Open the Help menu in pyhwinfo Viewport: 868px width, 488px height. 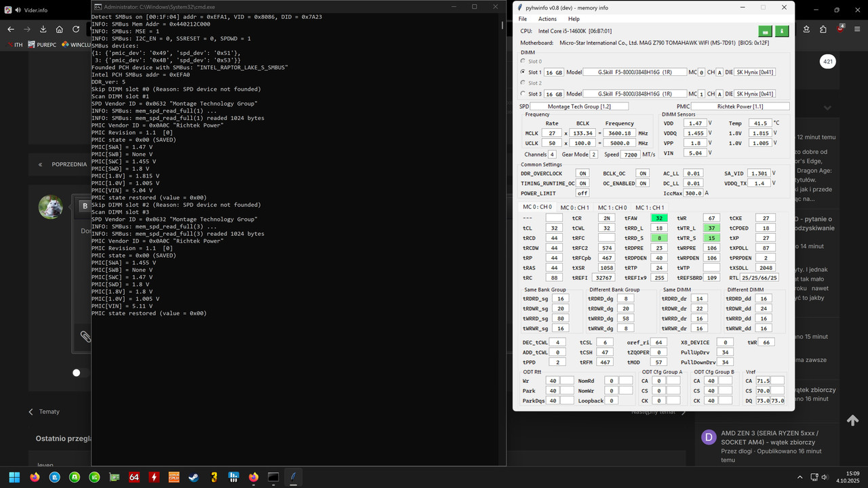[574, 19]
